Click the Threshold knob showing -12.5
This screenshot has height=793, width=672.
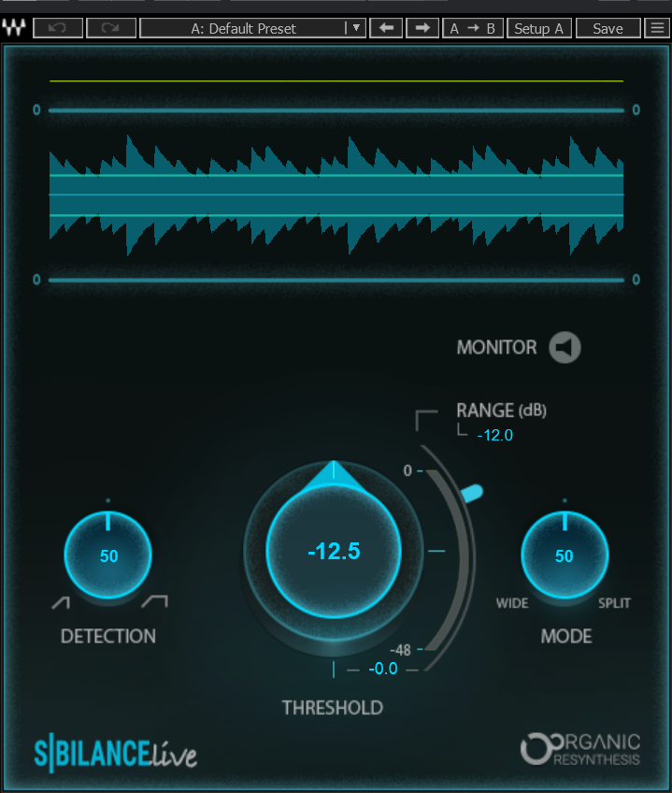pos(334,551)
